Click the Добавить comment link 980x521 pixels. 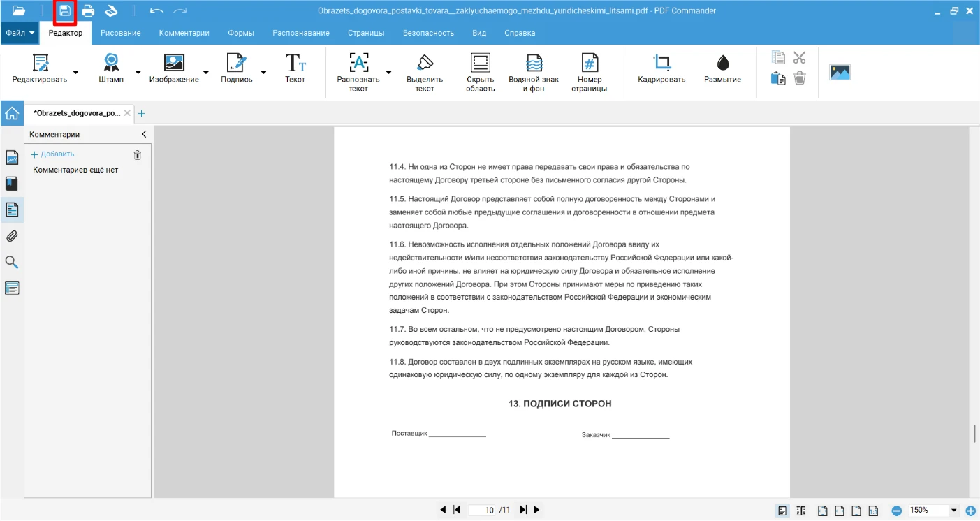pos(53,154)
